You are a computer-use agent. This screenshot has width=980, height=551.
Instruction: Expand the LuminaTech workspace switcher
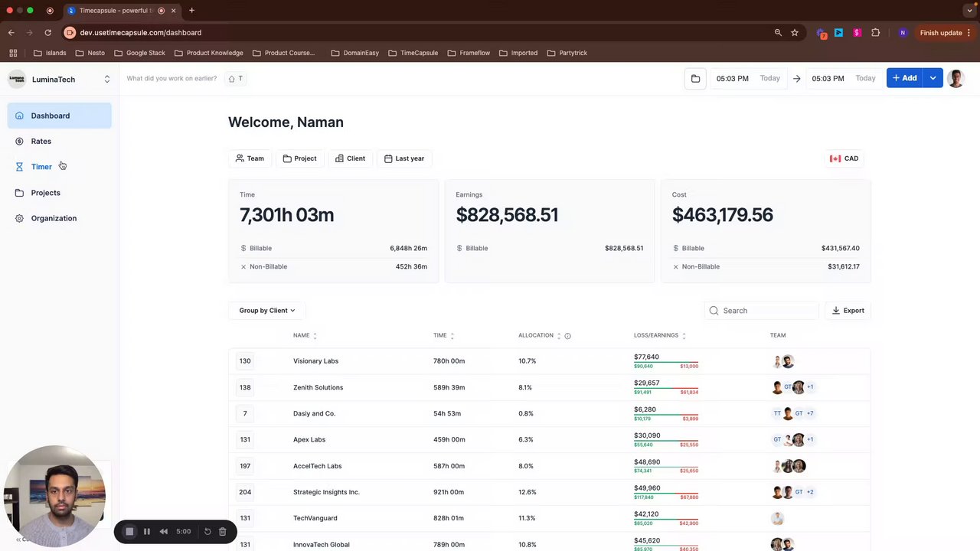click(106, 79)
